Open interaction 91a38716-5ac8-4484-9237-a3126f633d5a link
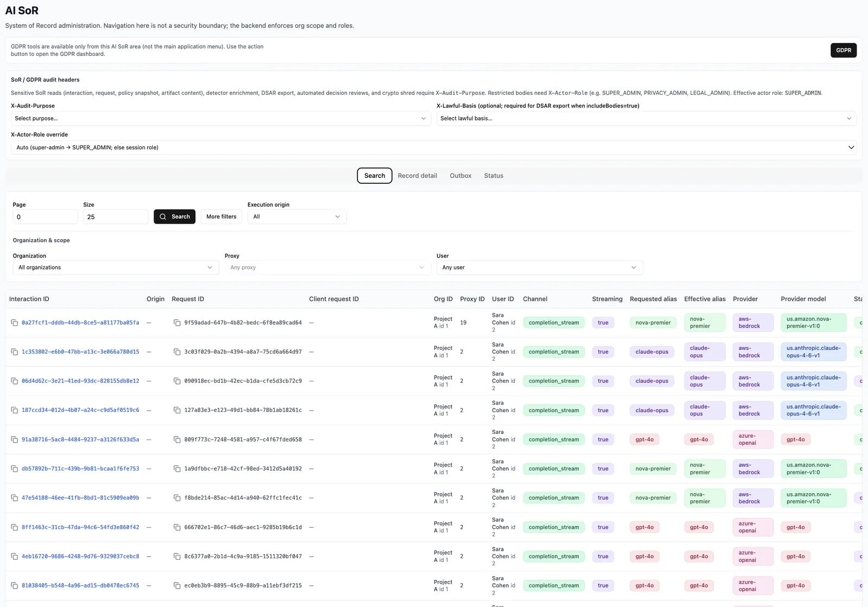The image size is (868, 607). (80, 439)
